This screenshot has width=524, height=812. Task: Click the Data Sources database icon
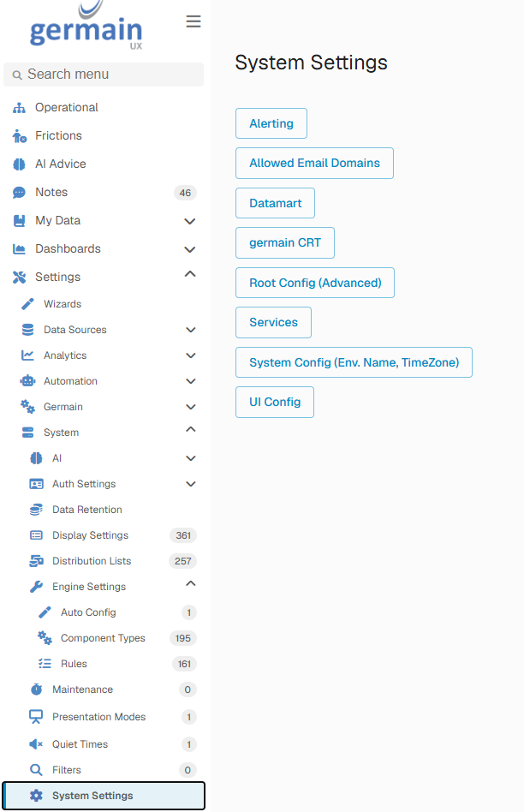(x=28, y=330)
